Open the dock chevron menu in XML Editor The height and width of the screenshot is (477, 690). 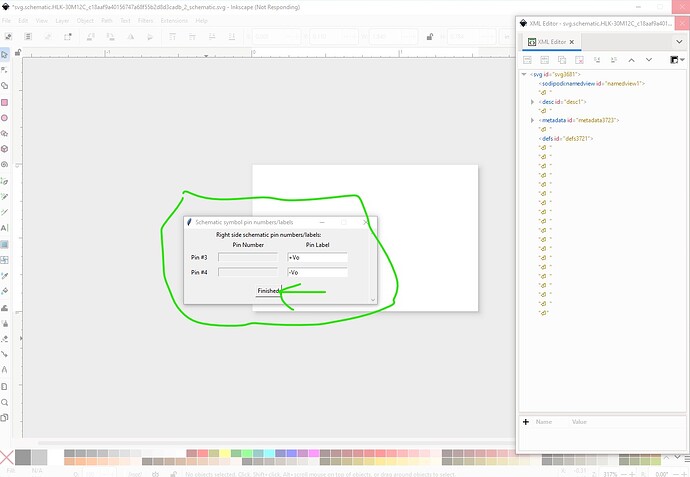tap(679, 42)
